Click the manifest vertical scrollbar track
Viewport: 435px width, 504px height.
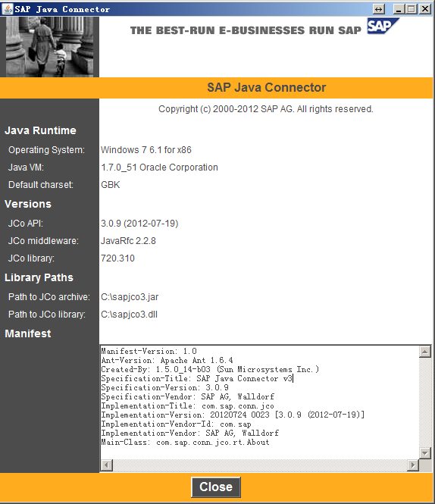pyautogui.click(x=424, y=402)
